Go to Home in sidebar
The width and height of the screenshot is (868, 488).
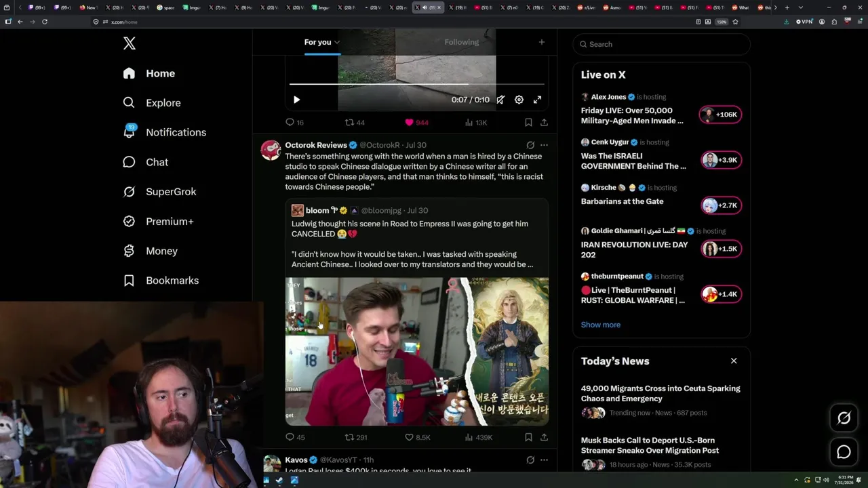[x=149, y=73]
